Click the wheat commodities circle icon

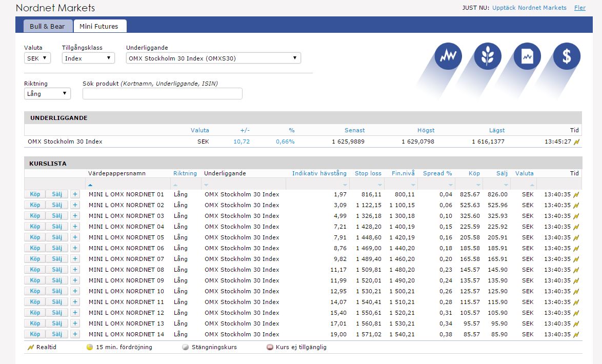tap(488, 56)
